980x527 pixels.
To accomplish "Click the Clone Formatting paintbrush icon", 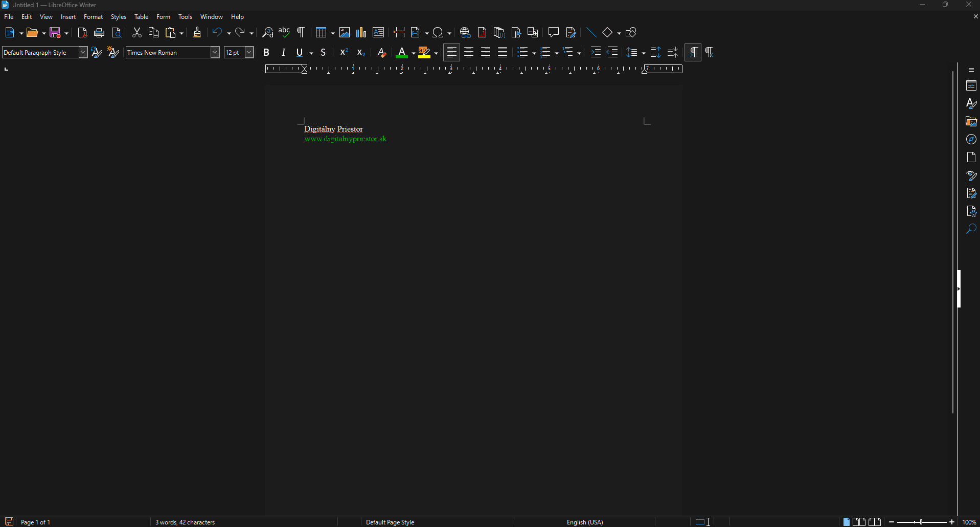I will [197, 33].
